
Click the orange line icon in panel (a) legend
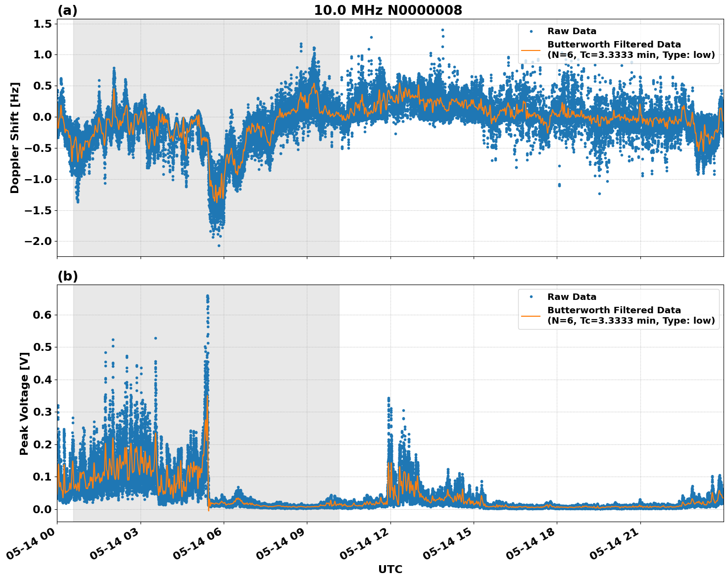[x=532, y=51]
